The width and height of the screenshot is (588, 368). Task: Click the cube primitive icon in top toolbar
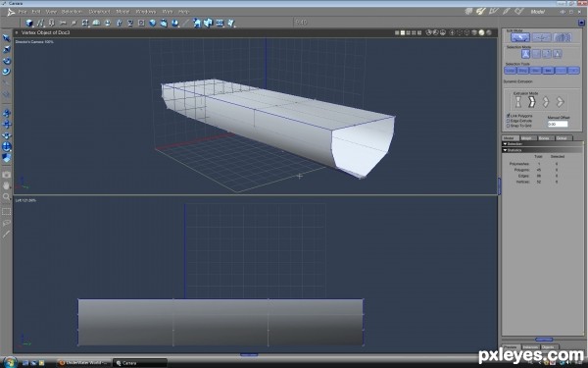click(x=29, y=23)
